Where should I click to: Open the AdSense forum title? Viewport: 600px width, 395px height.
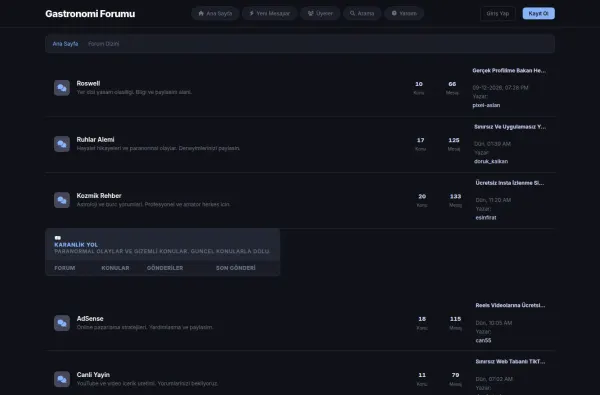(90, 318)
